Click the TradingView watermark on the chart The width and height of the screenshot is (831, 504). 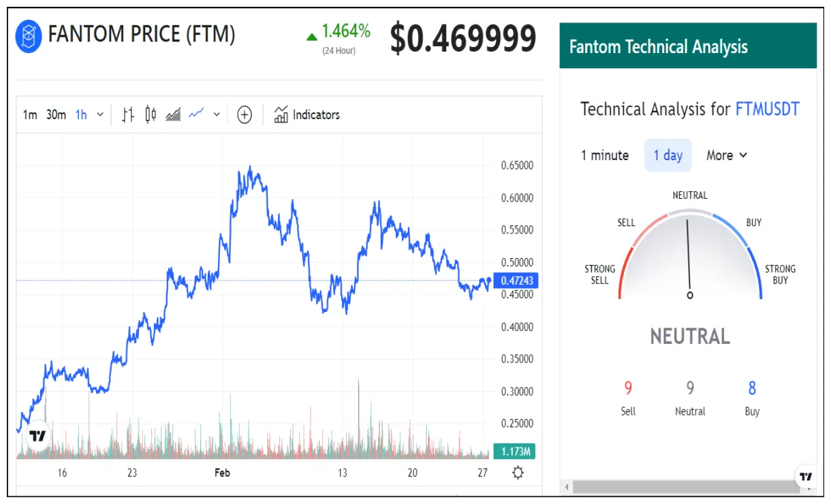coord(39,435)
